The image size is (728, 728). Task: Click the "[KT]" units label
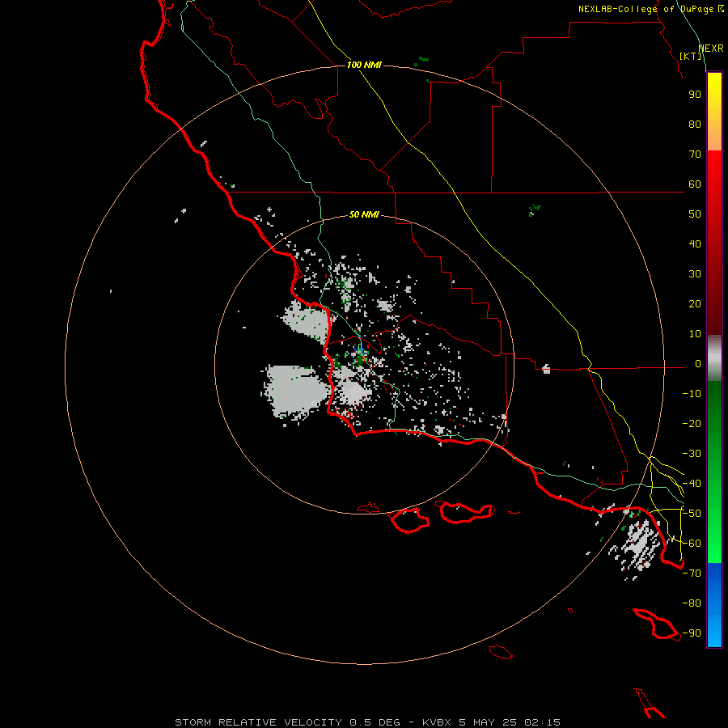tap(691, 56)
